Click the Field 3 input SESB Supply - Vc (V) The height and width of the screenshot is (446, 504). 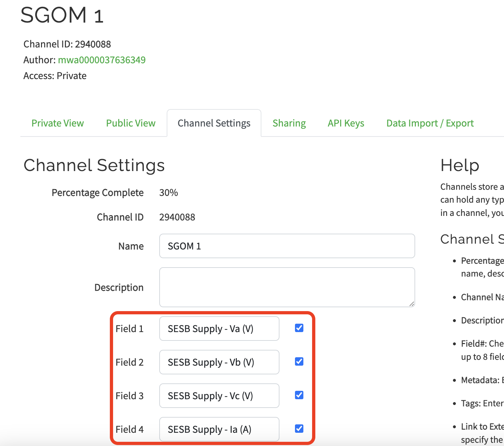(219, 396)
